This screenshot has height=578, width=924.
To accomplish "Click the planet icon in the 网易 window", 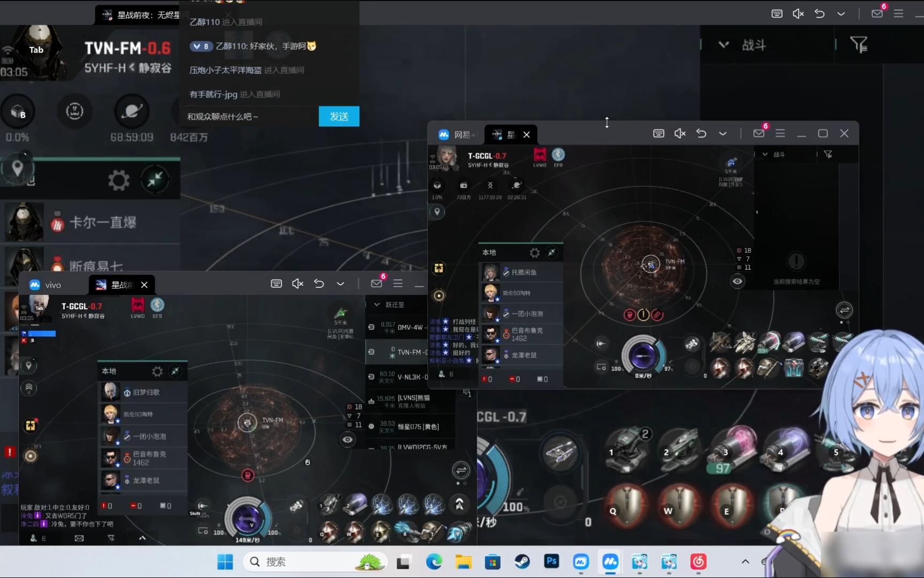I will click(x=517, y=185).
